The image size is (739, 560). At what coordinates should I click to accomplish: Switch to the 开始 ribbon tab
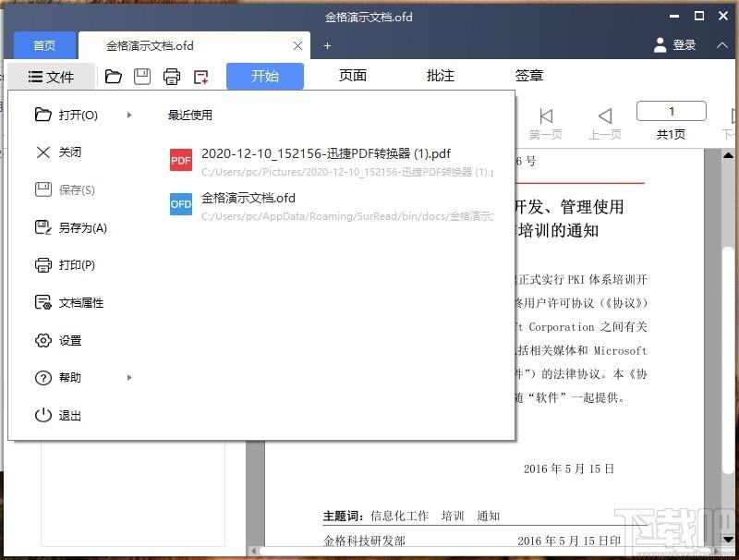click(265, 76)
